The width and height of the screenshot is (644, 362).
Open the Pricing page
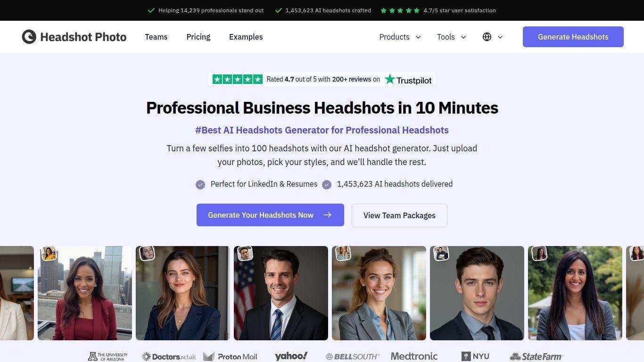198,37
